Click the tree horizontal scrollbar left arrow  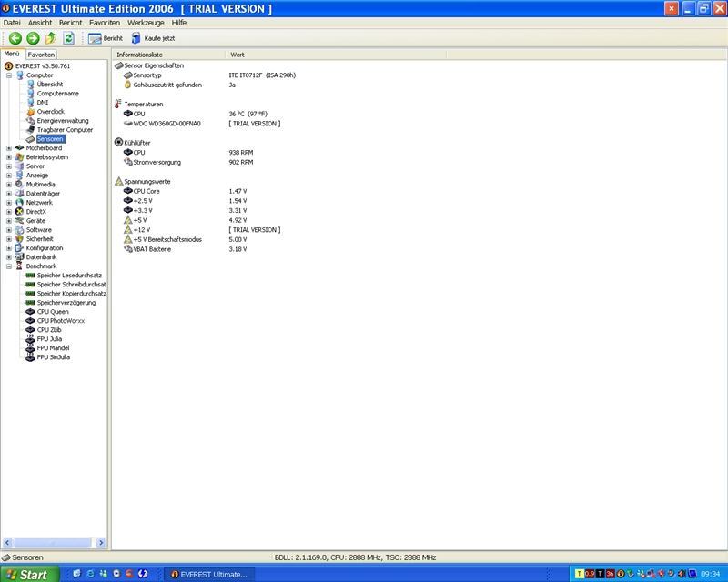[x=7, y=543]
